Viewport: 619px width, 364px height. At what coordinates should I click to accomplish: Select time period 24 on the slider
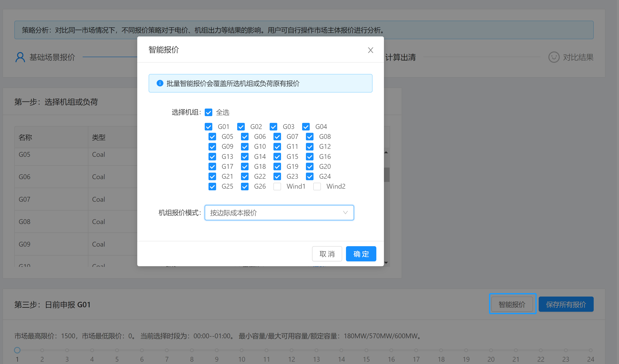pos(591,350)
